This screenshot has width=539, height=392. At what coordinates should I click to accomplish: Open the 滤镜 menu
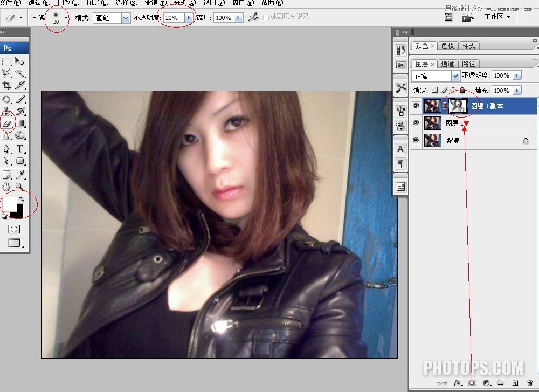155,3
